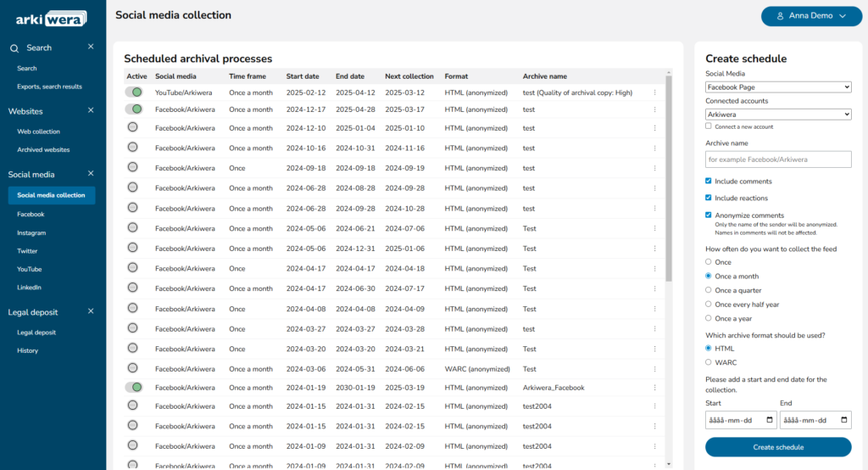Open three-dot menu for 2024-06-28 to 2024-08-28 row

coord(655,188)
